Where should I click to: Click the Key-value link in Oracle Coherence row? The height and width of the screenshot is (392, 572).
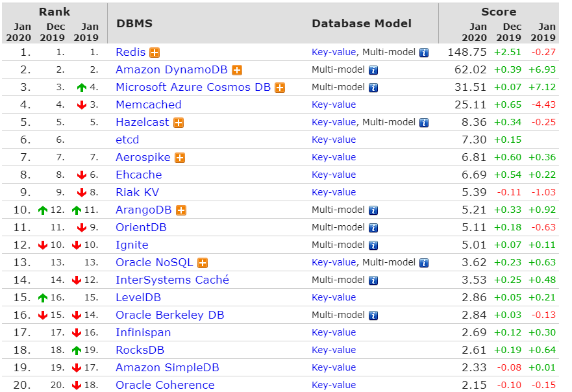(x=334, y=385)
